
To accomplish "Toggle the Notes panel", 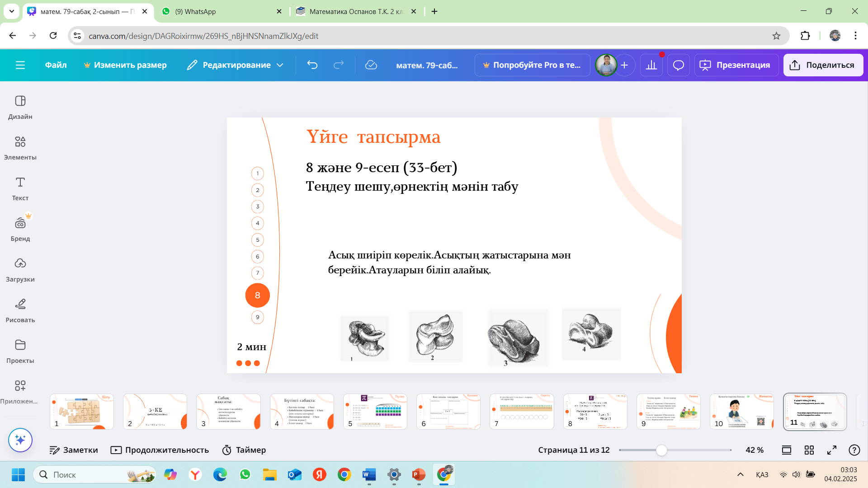I will click(x=74, y=450).
